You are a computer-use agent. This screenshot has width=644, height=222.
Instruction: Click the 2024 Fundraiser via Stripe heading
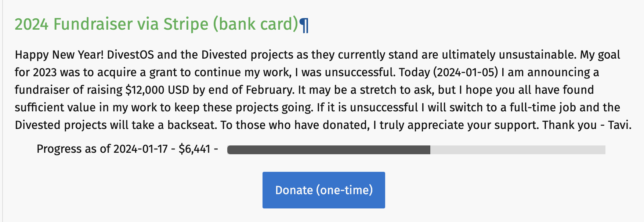(x=156, y=24)
